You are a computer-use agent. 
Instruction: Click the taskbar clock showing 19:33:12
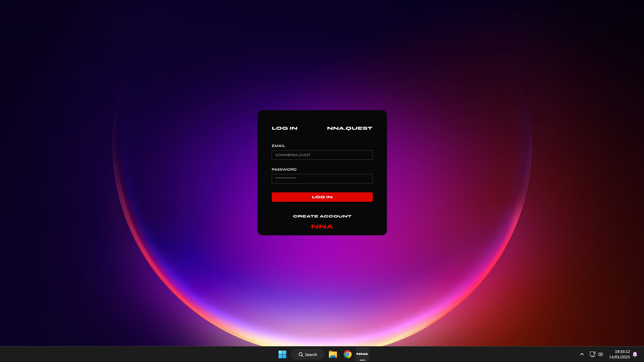[622, 352]
